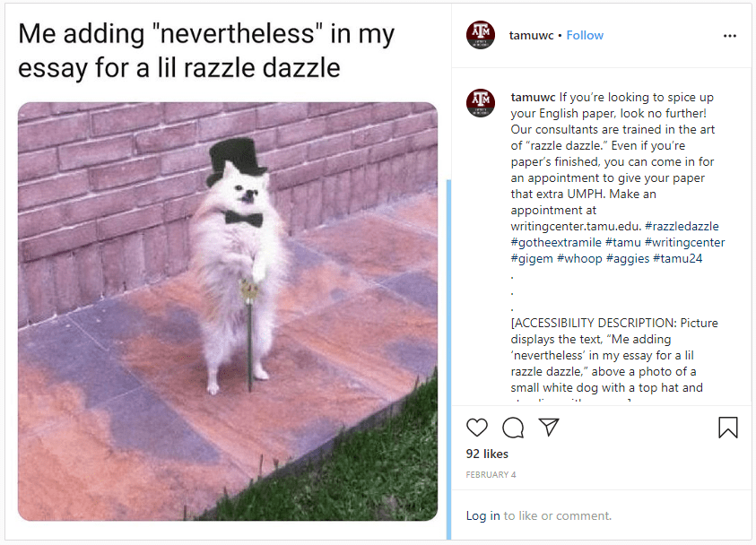Save post with the bookmark icon

pos(728,428)
